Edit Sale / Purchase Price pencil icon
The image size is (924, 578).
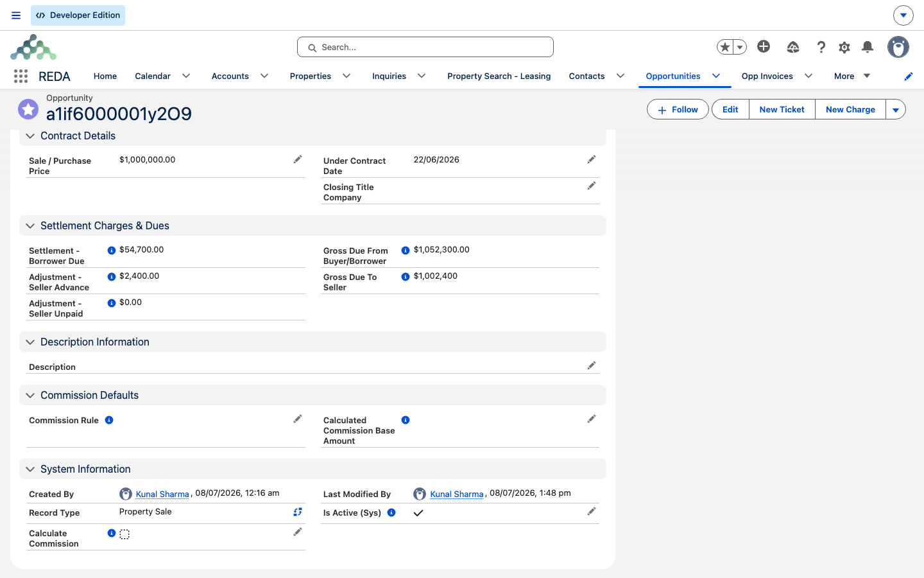[298, 159]
